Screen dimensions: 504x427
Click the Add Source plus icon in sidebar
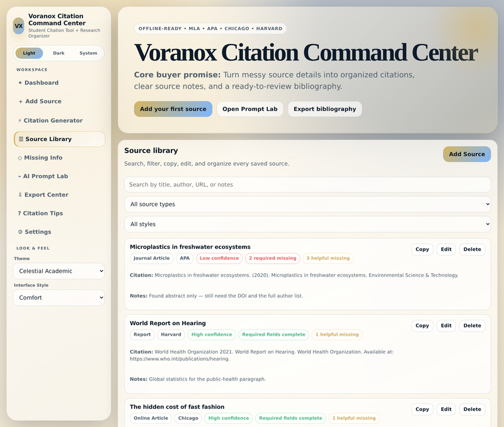(x=21, y=101)
